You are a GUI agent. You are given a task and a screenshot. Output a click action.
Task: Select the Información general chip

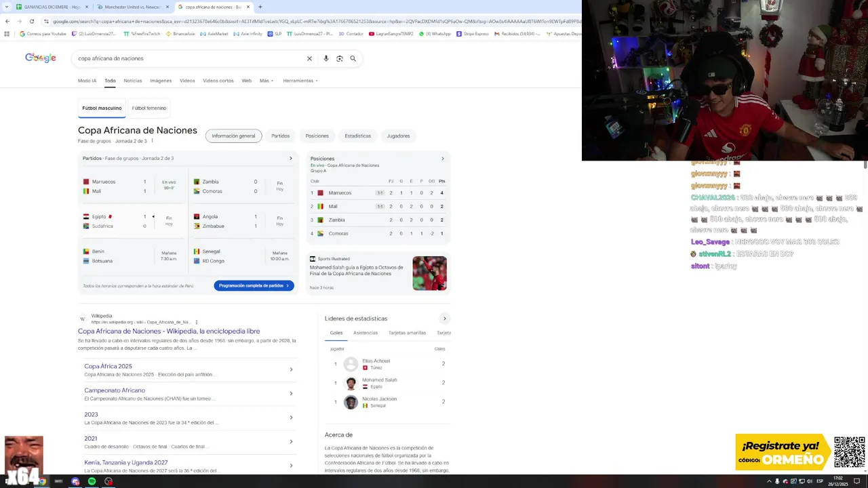click(x=233, y=136)
